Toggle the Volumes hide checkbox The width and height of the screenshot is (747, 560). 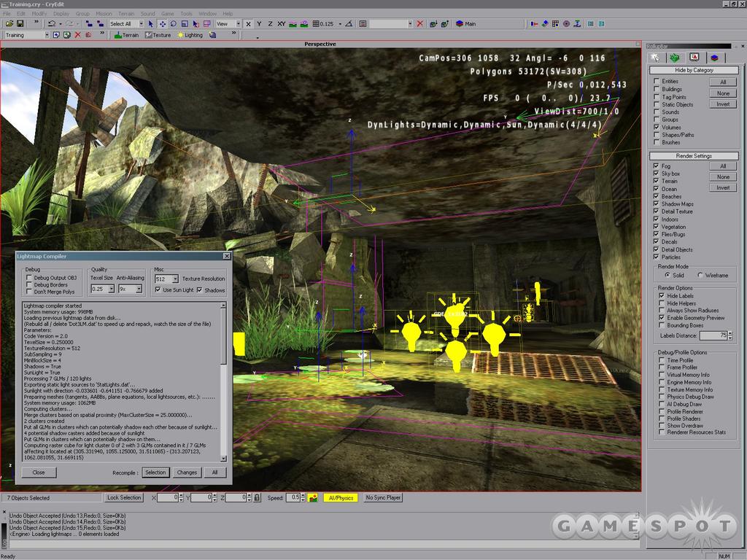(x=657, y=127)
